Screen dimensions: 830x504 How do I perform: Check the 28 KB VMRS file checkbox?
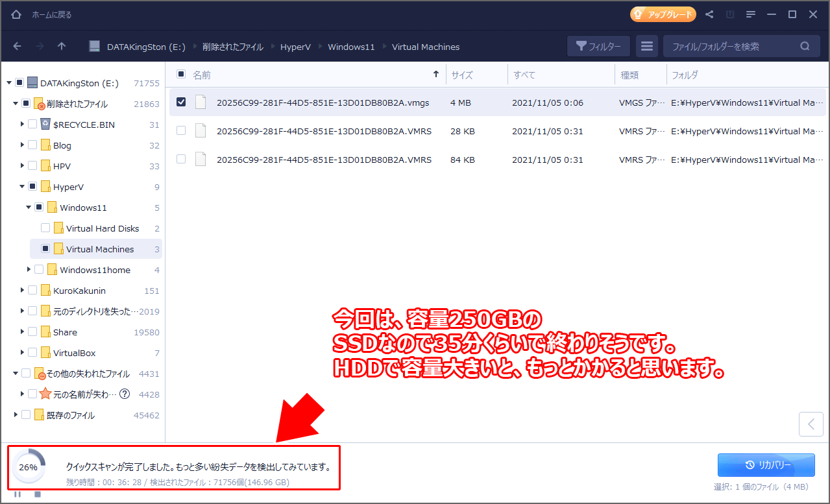(x=181, y=130)
